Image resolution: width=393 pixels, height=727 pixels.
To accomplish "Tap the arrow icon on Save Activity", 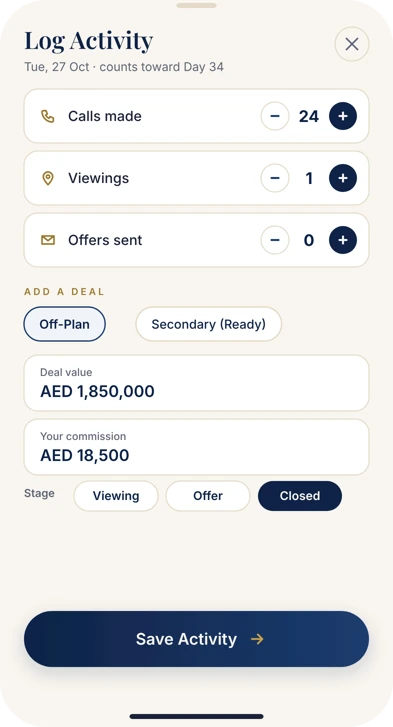I will (x=257, y=639).
